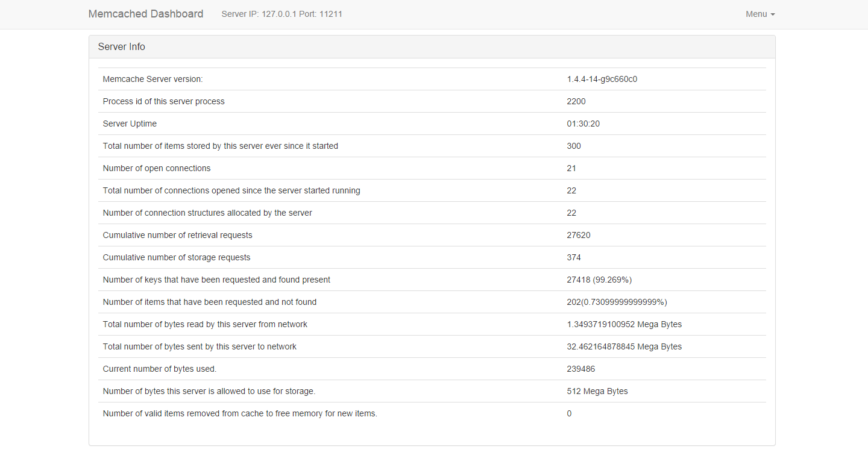This screenshot has width=868, height=476.
Task: Select process id value 2200
Action: (x=576, y=101)
